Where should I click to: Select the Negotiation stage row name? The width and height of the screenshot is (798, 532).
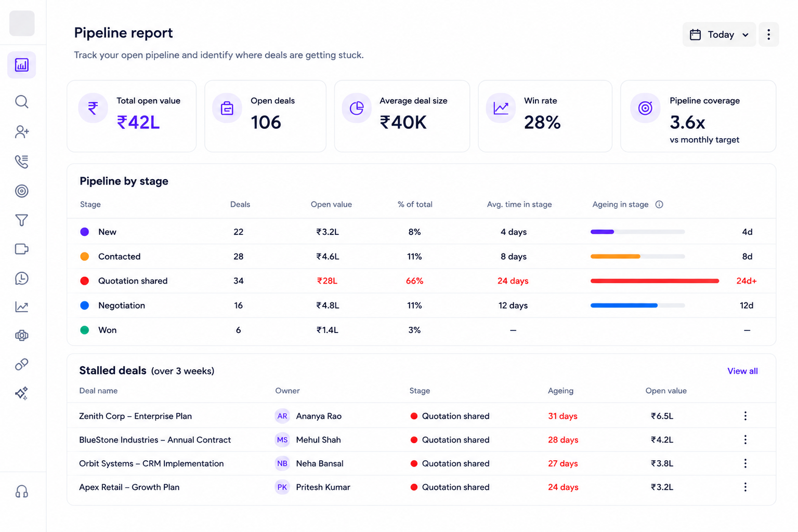click(x=122, y=305)
